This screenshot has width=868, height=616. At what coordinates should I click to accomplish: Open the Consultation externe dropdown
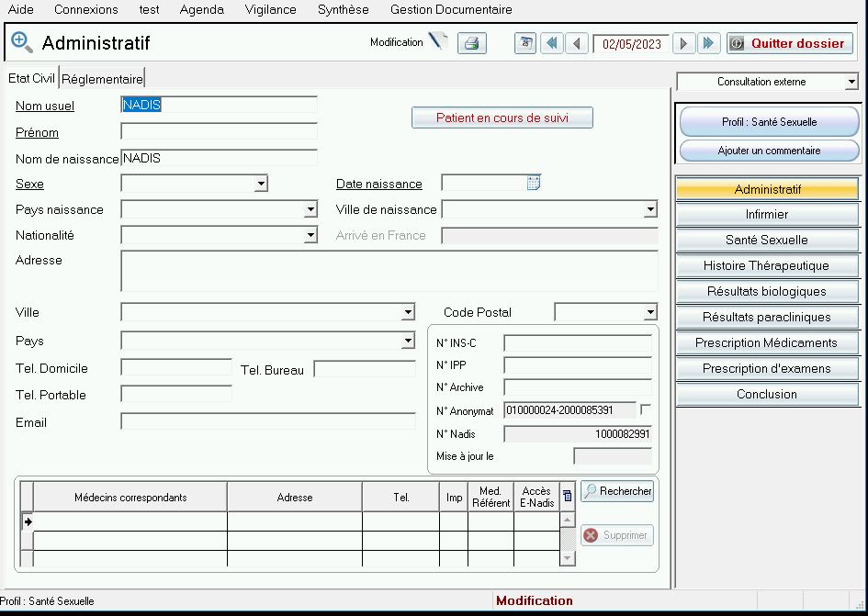(x=851, y=82)
